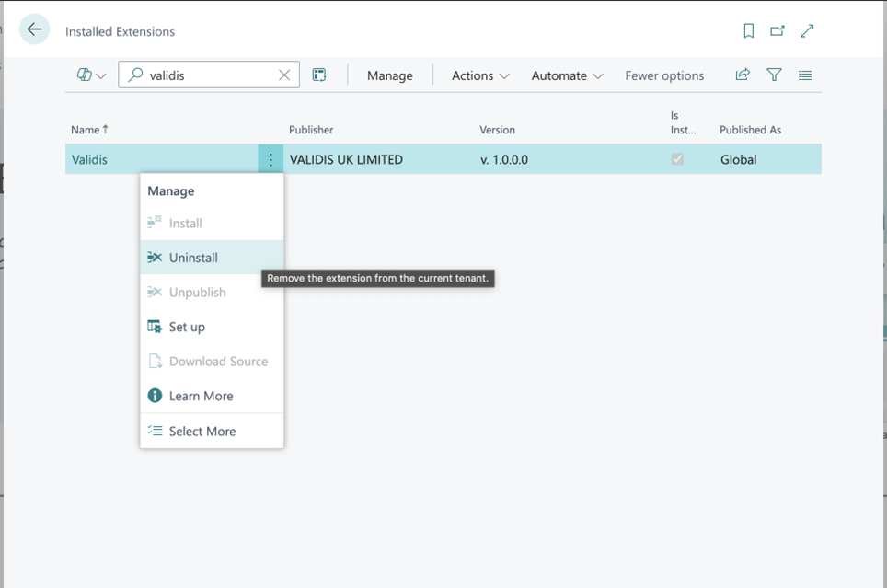The height and width of the screenshot is (588, 887).
Task: Click the three-dot menu for Validis row
Action: [271, 159]
